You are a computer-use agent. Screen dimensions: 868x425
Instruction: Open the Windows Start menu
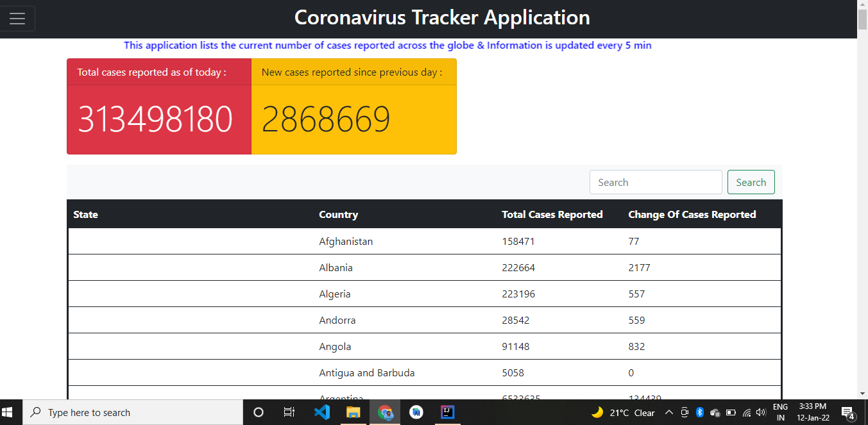(8, 412)
